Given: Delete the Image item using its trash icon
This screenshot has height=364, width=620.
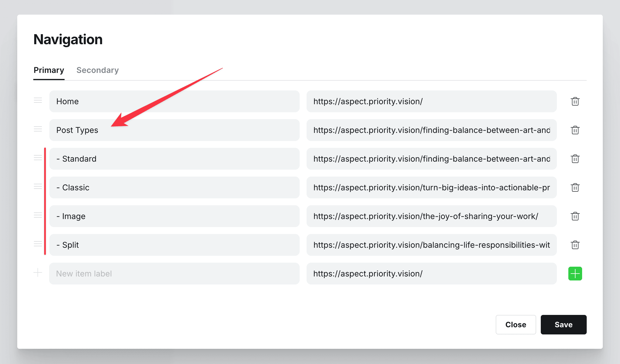Looking at the screenshot, I should [575, 216].
